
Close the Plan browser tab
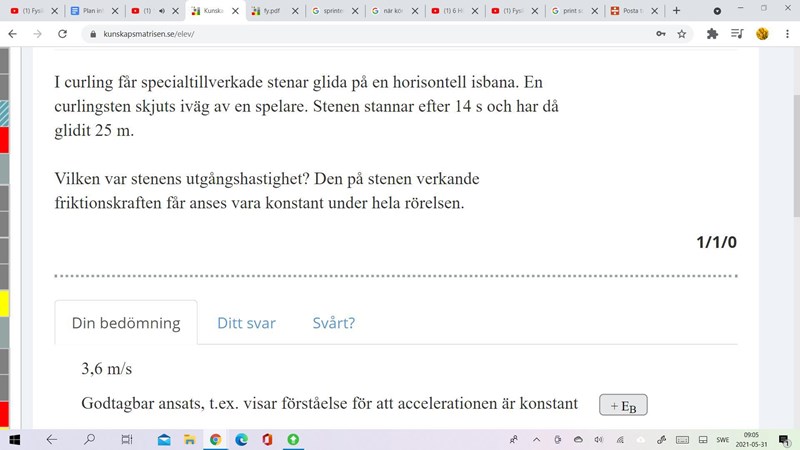[116, 11]
